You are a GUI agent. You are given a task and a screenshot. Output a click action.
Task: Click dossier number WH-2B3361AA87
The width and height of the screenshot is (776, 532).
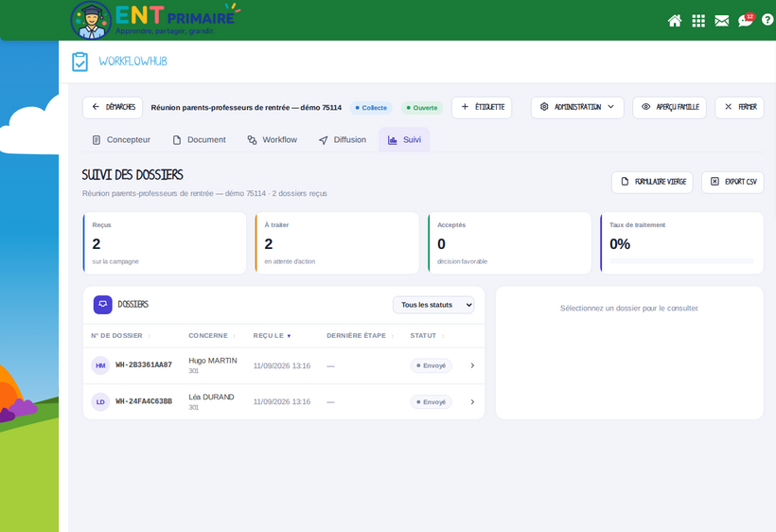pyautogui.click(x=144, y=365)
